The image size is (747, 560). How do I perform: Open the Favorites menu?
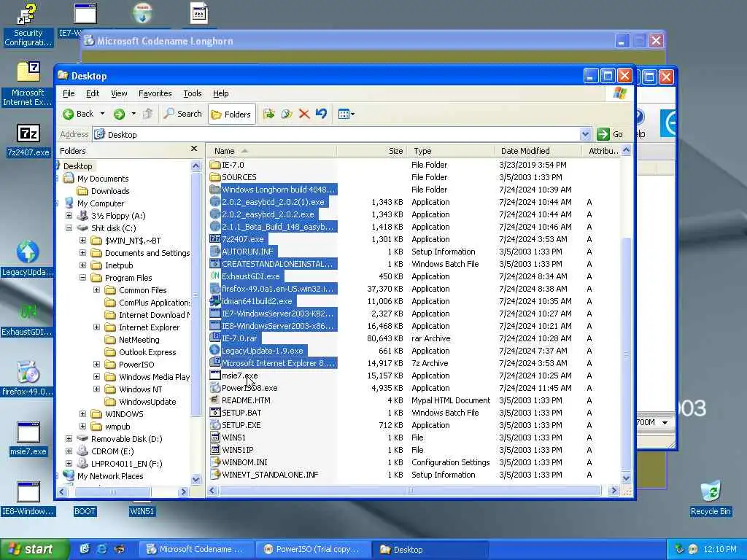(155, 93)
